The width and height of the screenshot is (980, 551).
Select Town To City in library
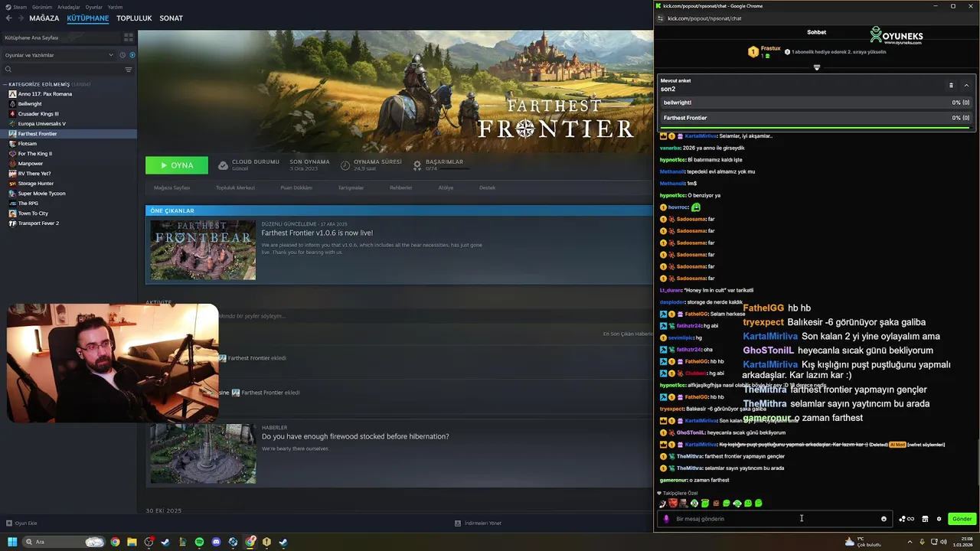[x=33, y=214]
